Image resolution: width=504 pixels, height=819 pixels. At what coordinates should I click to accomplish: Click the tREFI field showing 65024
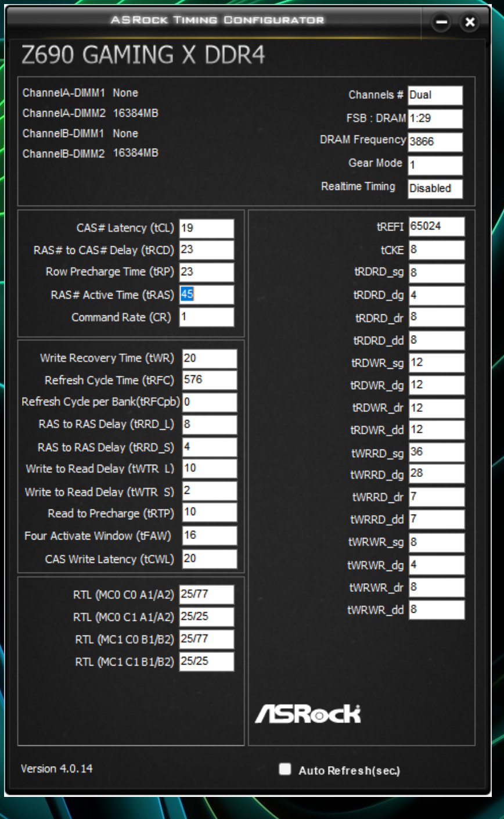437,227
